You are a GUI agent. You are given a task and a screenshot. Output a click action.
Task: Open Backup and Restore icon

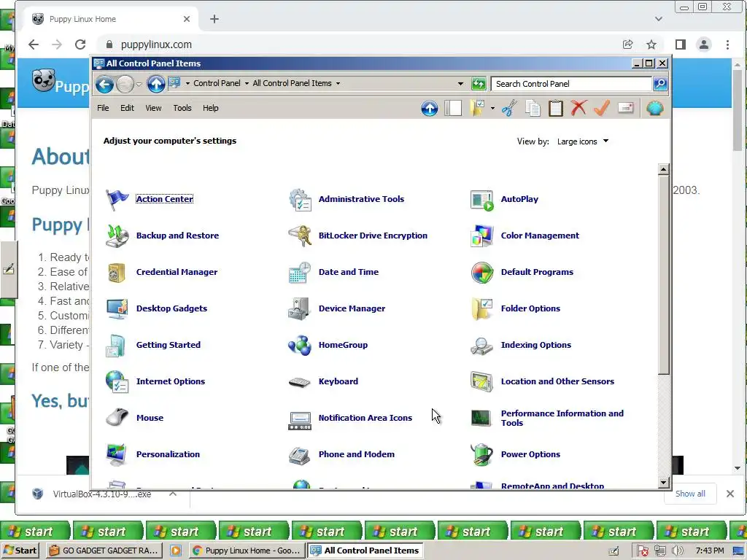pyautogui.click(x=117, y=236)
